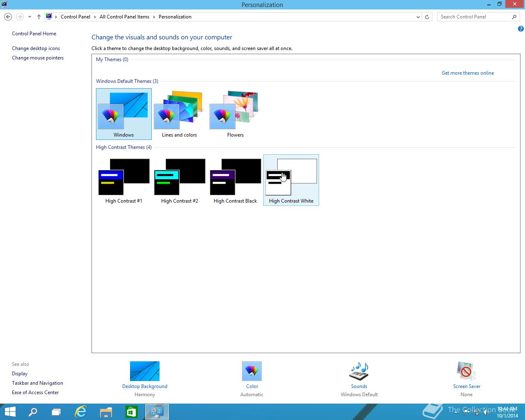Go back with the Back arrow

pos(8,17)
